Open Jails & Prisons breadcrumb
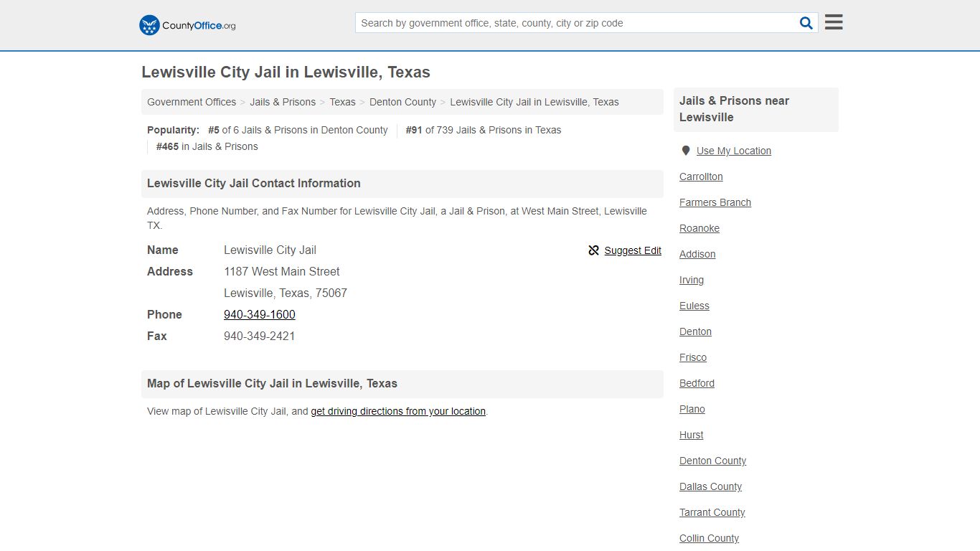The width and height of the screenshot is (980, 551). (x=283, y=102)
